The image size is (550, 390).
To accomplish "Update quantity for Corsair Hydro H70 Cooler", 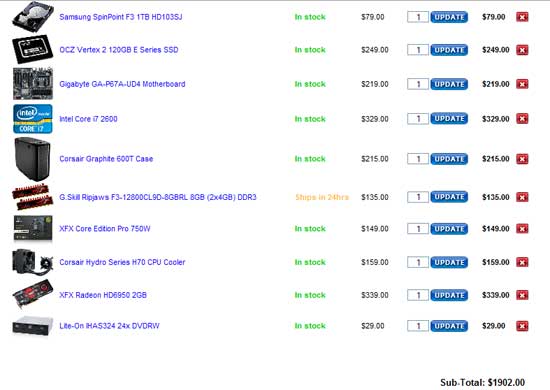I will tap(449, 262).
